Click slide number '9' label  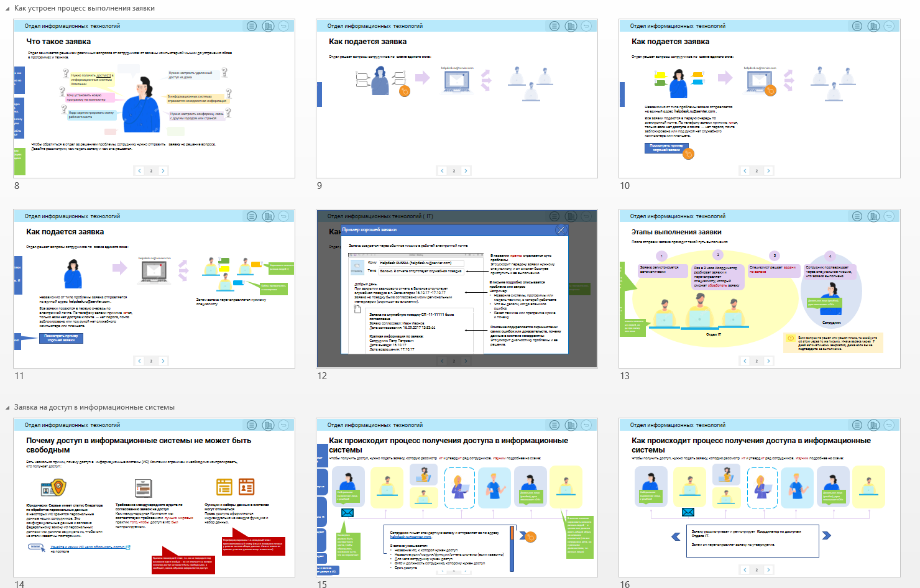[320, 186]
